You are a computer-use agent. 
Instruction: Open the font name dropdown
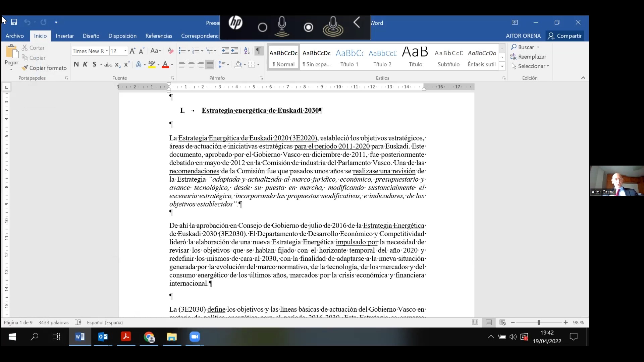[x=107, y=51]
